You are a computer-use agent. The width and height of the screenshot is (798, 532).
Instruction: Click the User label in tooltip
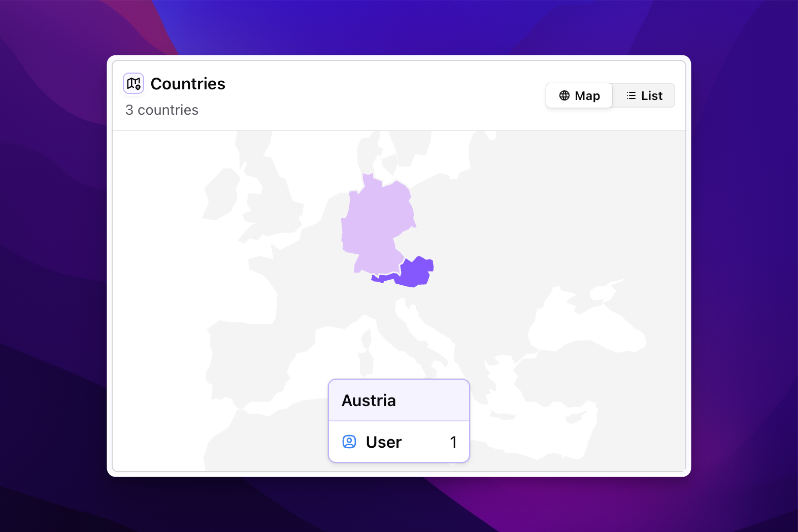click(x=384, y=442)
